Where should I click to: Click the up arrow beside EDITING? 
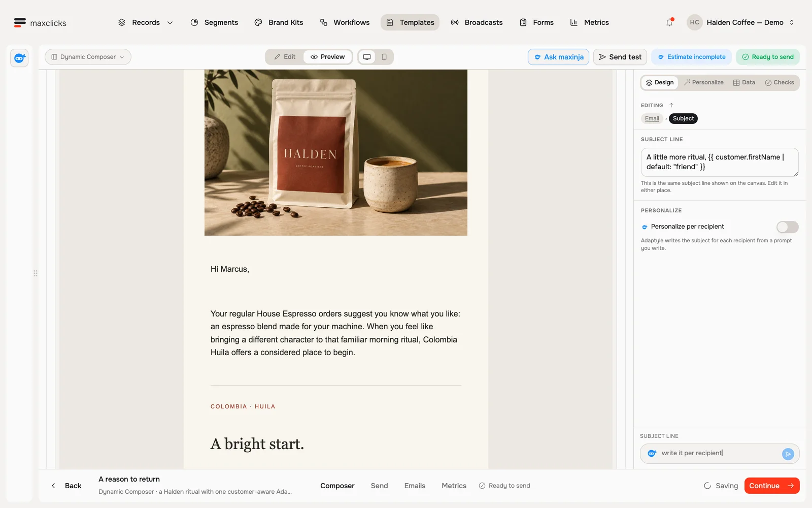click(x=671, y=105)
